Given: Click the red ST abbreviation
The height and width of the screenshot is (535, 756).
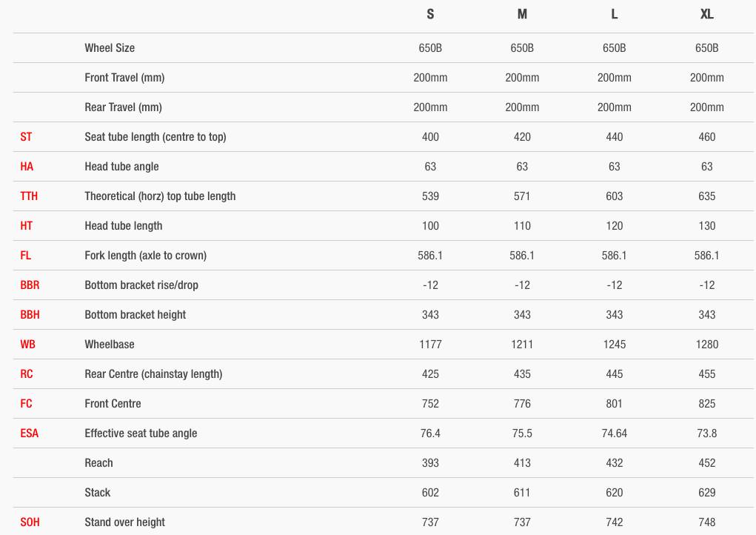Looking at the screenshot, I should tap(26, 137).
